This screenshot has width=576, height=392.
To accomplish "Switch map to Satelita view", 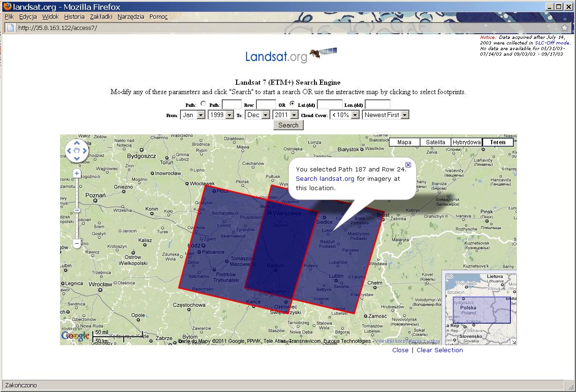I will pos(435,142).
